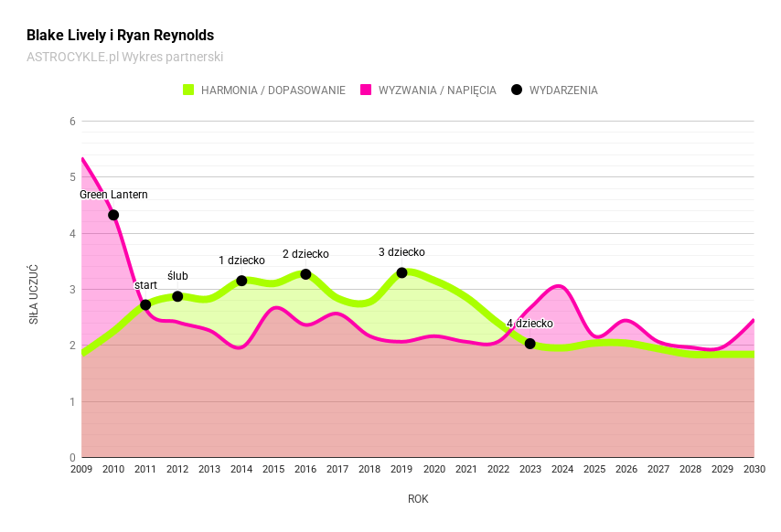Click the 2030 x-axis year label
This screenshot has height=532, width=781.
coord(754,469)
